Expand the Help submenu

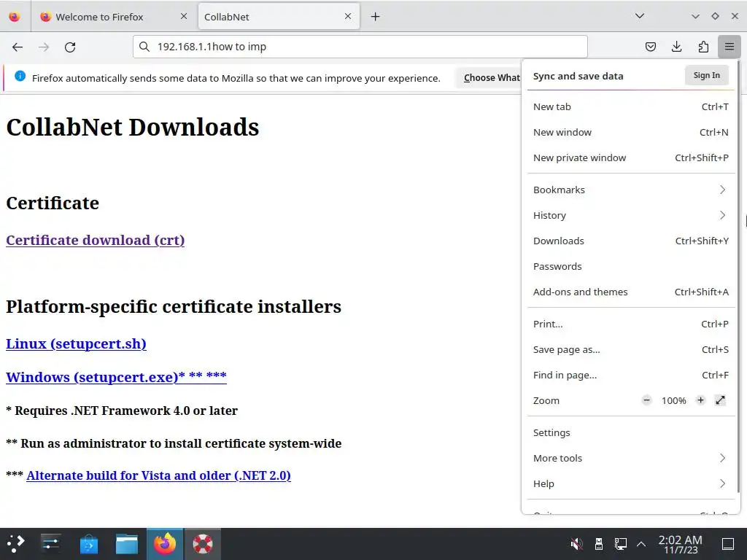coord(631,484)
